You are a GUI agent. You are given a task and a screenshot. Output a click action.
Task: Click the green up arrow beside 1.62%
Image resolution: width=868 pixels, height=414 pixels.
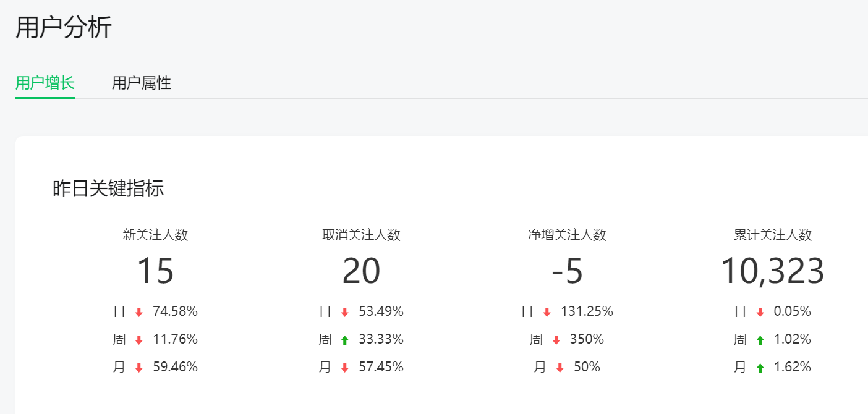pos(760,368)
